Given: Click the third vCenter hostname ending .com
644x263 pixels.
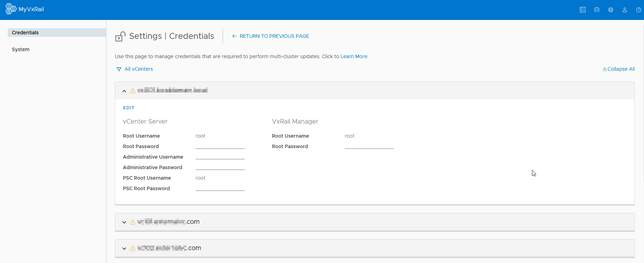Looking at the screenshot, I should [169, 248].
